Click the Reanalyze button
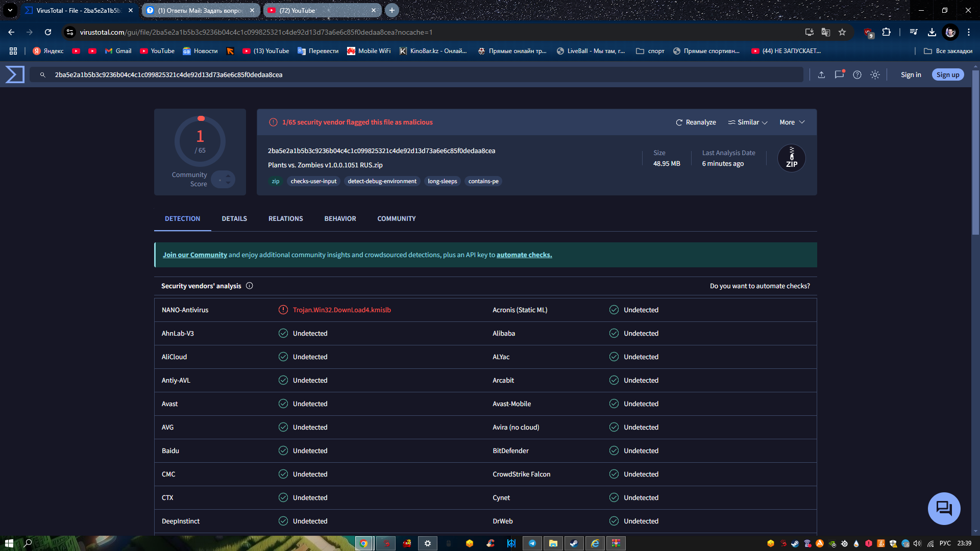This screenshot has height=551, width=980. click(696, 122)
